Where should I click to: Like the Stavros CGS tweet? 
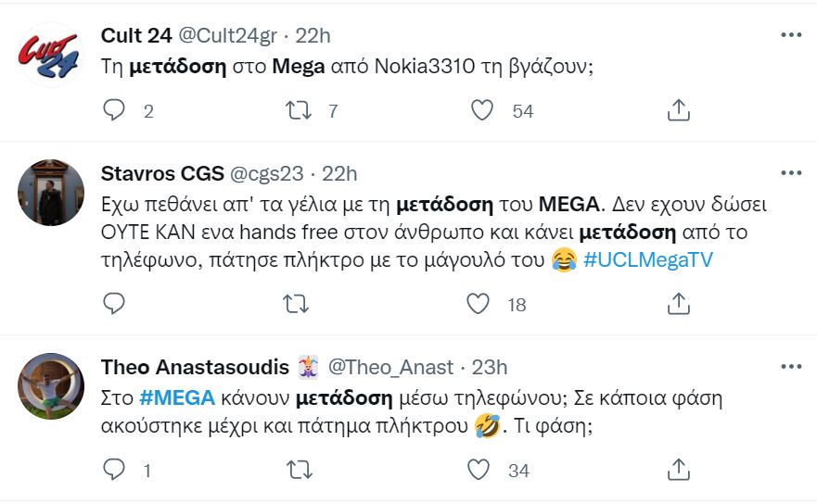pyautogui.click(x=479, y=304)
